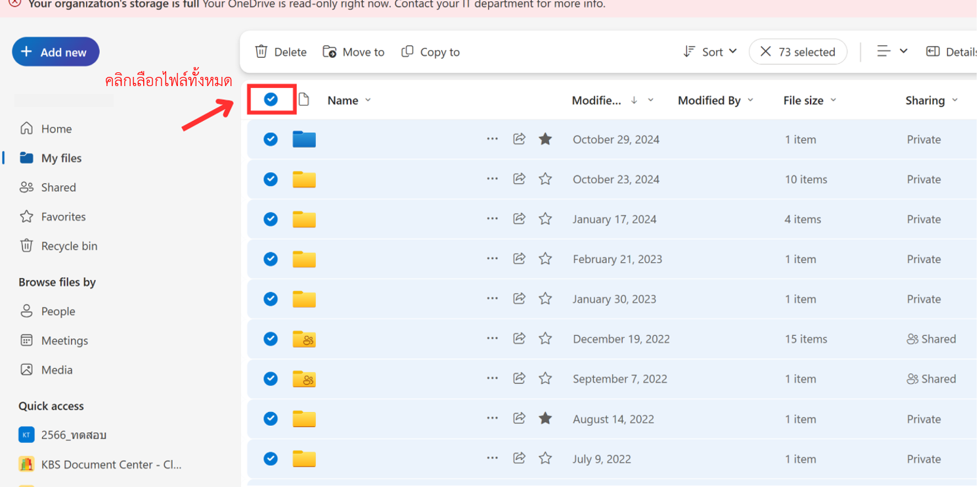This screenshot has width=980, height=487.
Task: Uncheck the February 21, 2023 folder checkbox
Action: tap(271, 259)
